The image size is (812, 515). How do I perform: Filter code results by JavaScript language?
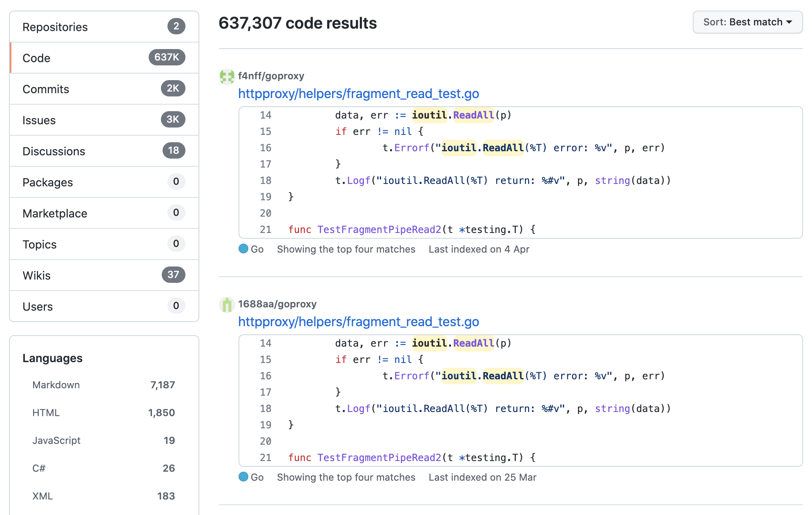point(56,441)
